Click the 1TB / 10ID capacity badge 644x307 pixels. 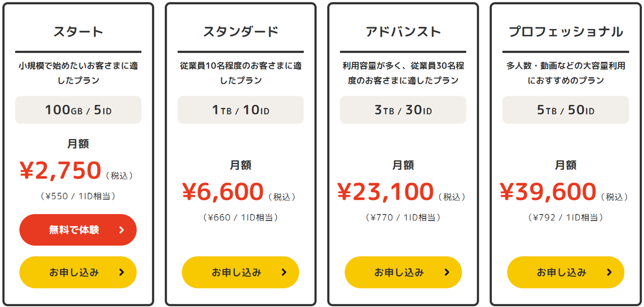click(x=240, y=110)
